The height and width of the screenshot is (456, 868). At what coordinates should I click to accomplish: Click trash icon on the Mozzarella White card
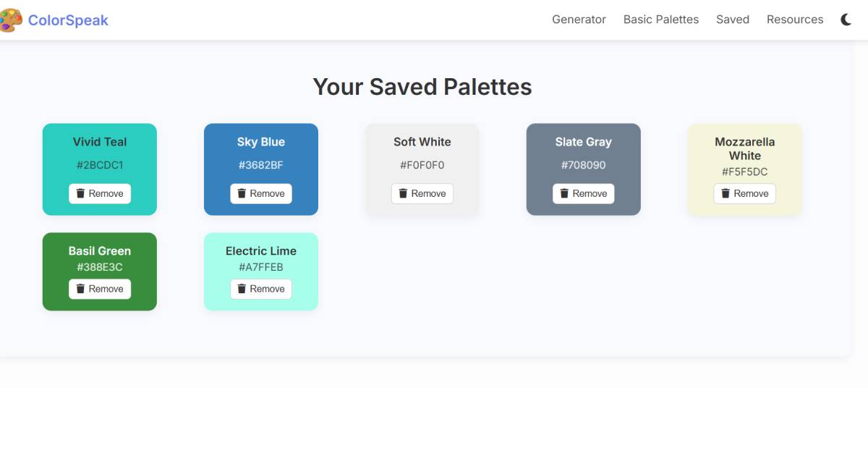726,193
